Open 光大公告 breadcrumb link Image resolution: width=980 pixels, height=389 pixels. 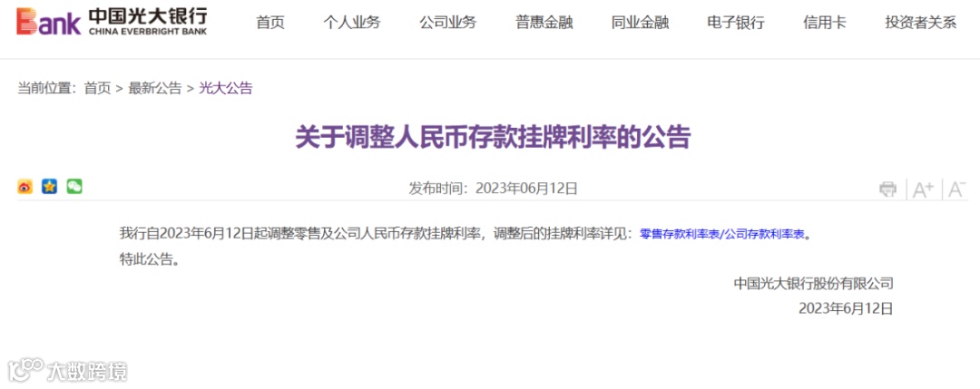coord(226,88)
